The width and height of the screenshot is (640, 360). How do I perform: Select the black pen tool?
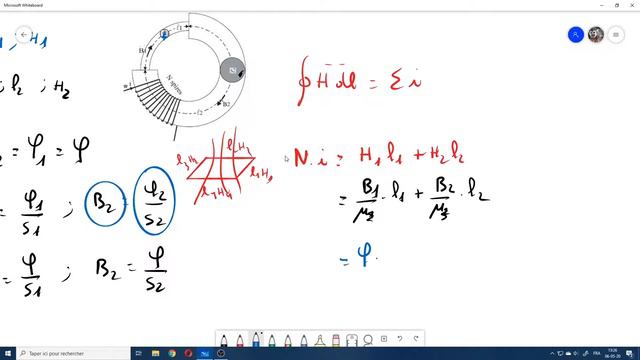click(x=224, y=340)
